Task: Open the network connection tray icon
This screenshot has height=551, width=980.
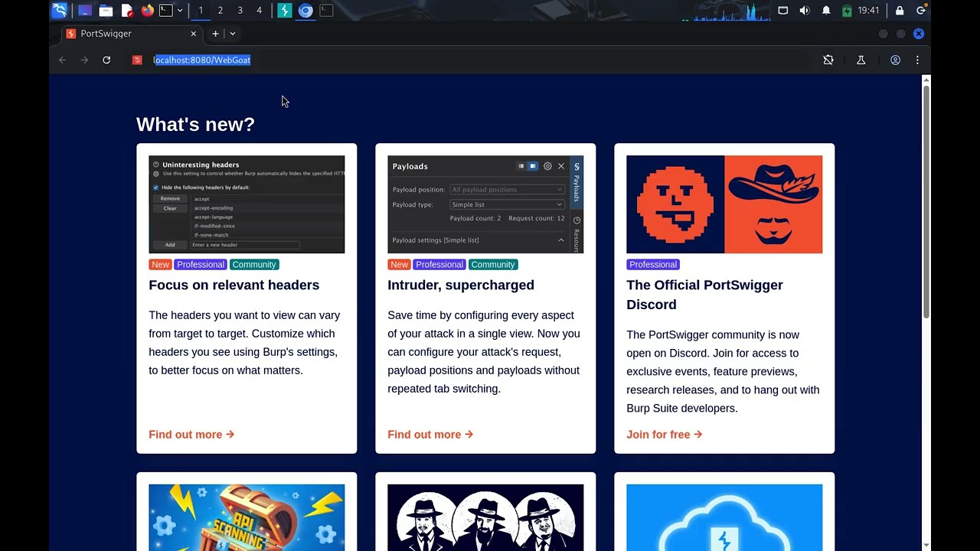Action: tap(782, 11)
